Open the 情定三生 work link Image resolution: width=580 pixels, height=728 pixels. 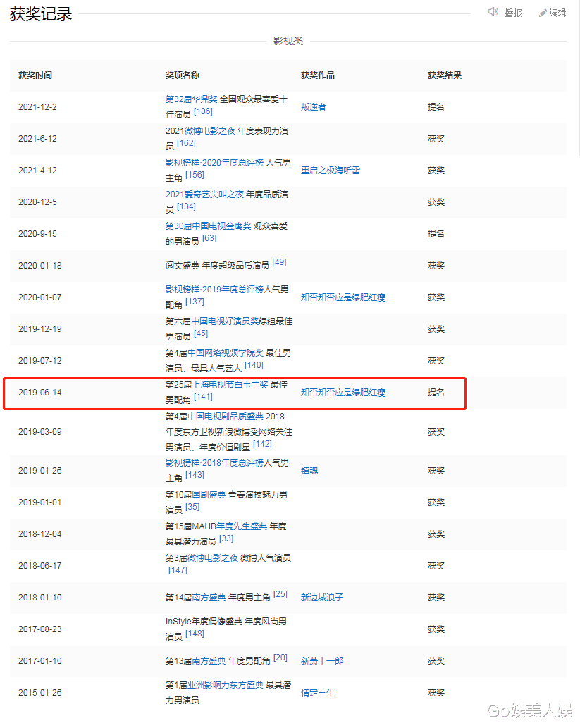[x=317, y=693]
